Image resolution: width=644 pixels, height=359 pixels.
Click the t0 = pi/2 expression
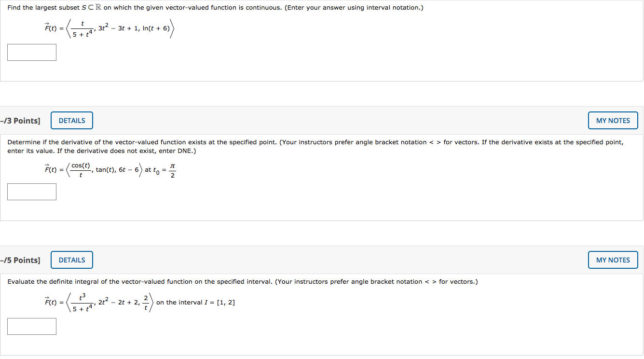pos(164,169)
